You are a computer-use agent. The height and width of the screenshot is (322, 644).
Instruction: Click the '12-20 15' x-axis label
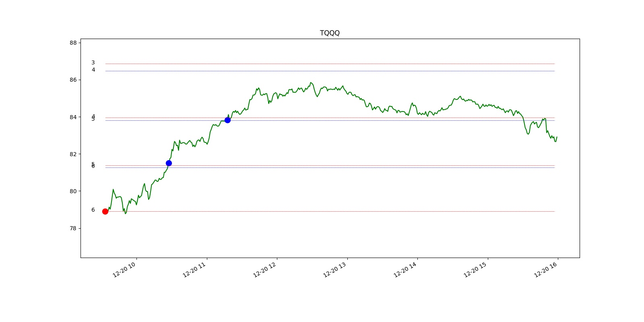(x=475, y=269)
